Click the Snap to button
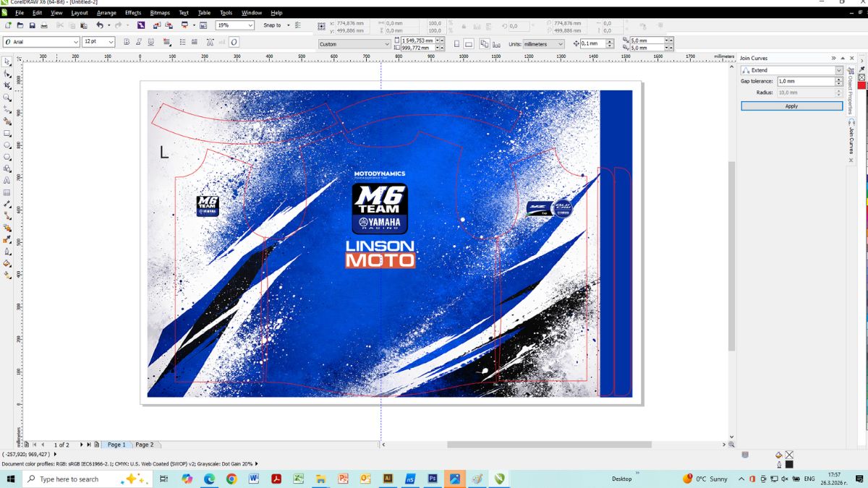 (x=273, y=25)
